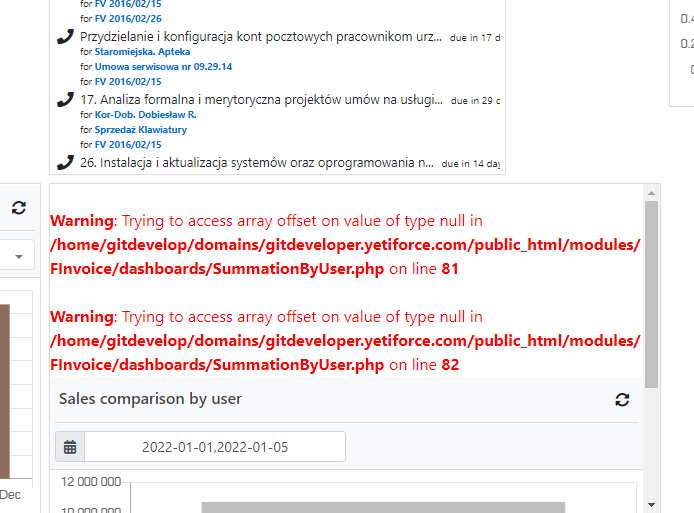Click 'due in 17' label on Przydzielanie task

[x=475, y=38]
